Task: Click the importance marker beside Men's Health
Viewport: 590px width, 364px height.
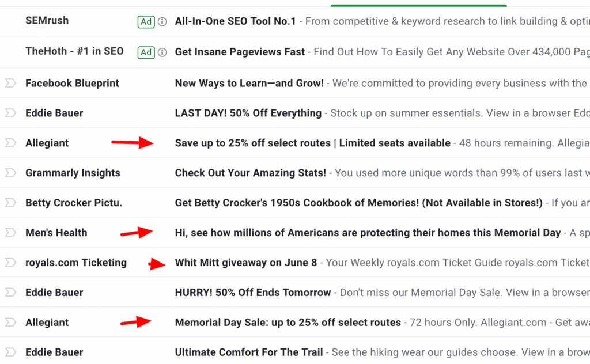Action: coord(9,232)
